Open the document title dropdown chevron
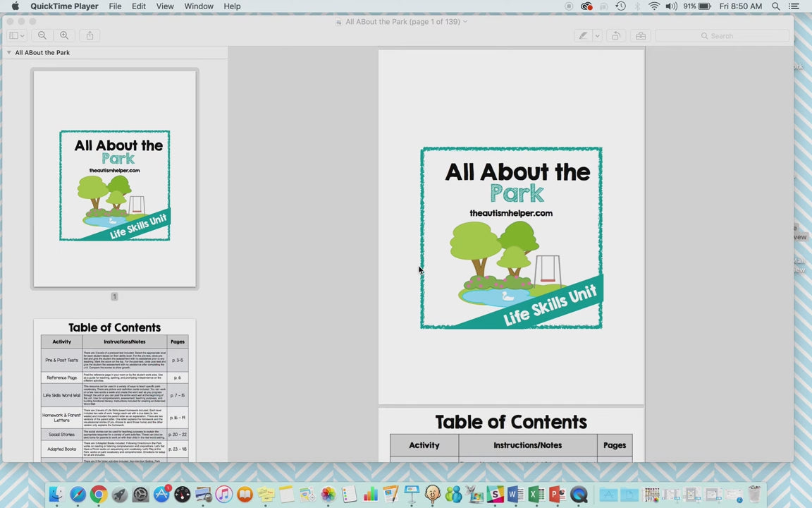The height and width of the screenshot is (508, 812). (465, 22)
